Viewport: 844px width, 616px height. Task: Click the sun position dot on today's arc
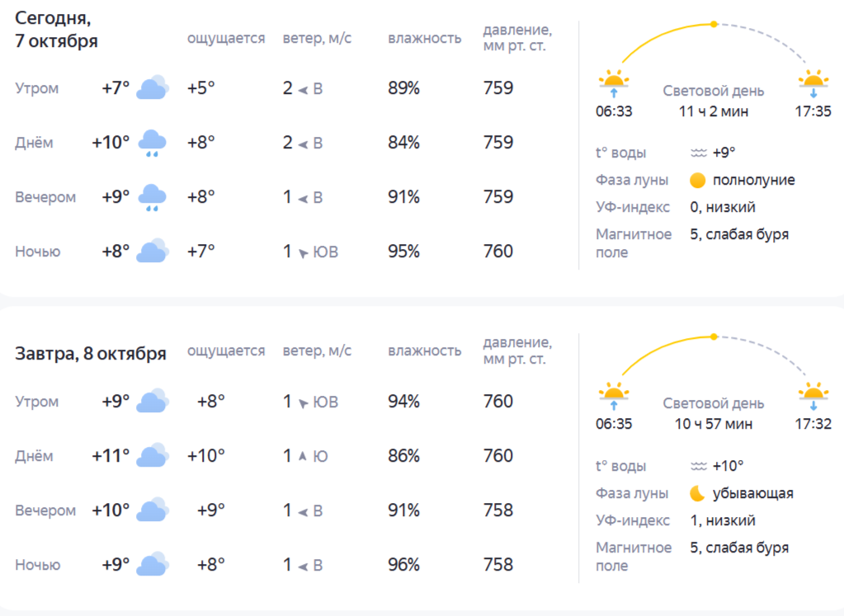714,24
